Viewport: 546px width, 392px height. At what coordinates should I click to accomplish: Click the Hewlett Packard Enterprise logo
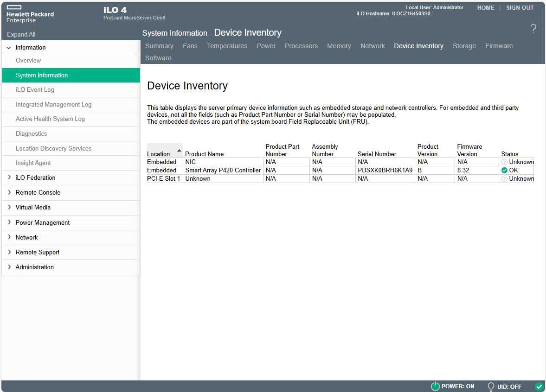30,14
